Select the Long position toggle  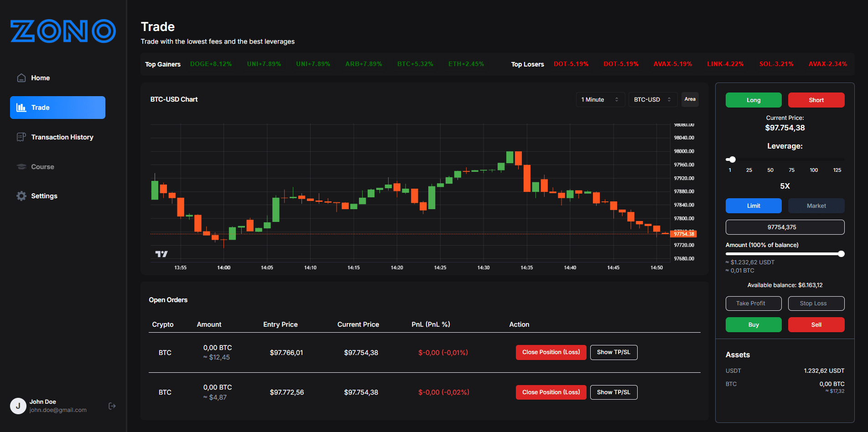click(754, 100)
